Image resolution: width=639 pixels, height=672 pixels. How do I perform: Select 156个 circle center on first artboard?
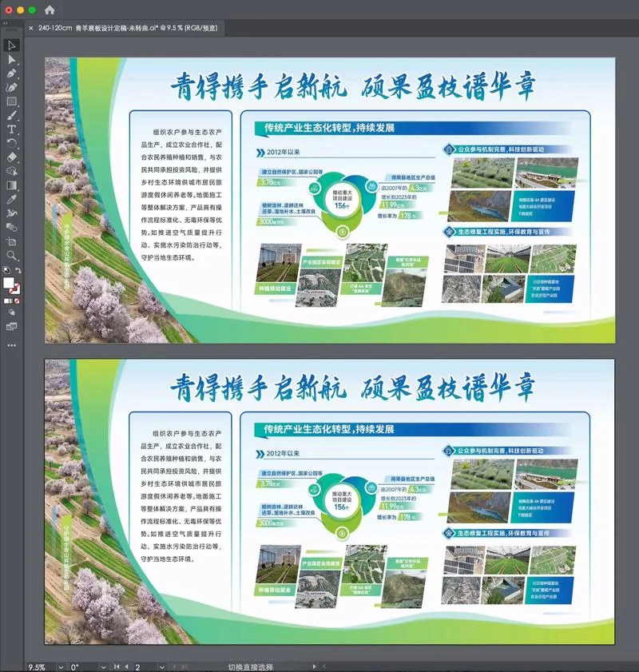point(342,199)
